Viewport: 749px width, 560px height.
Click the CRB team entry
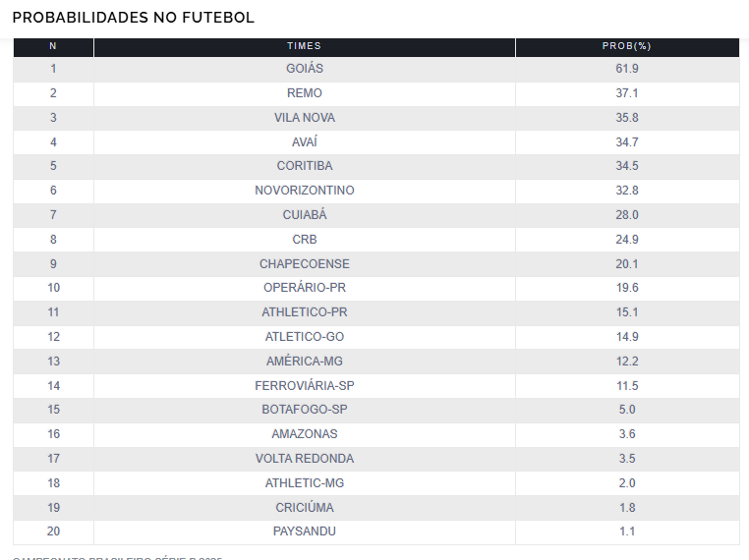304,240
